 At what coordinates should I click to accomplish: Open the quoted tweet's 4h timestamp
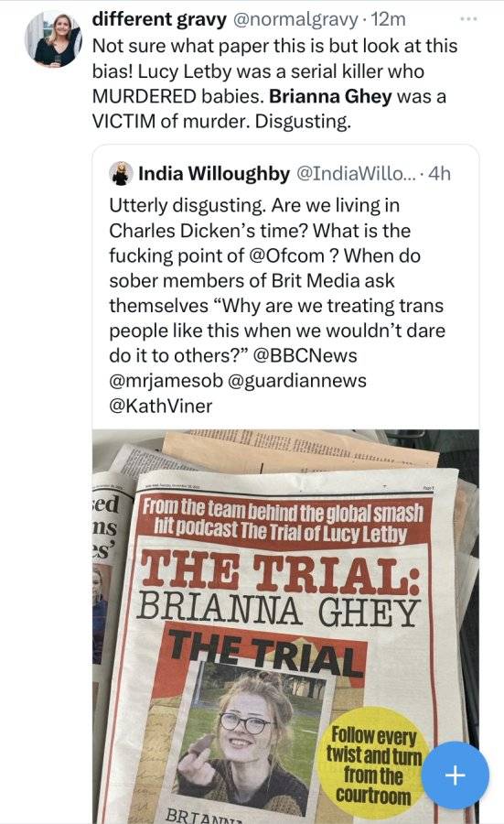439,173
